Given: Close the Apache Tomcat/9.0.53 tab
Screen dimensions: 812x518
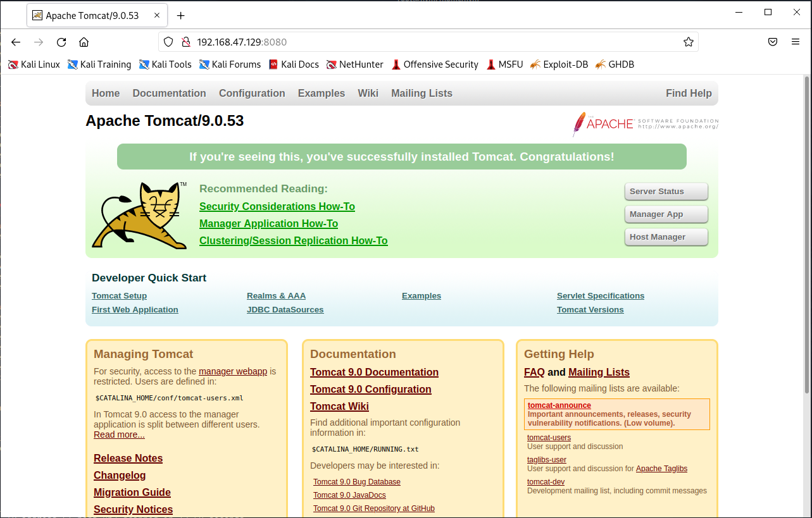Looking at the screenshot, I should click(x=156, y=16).
